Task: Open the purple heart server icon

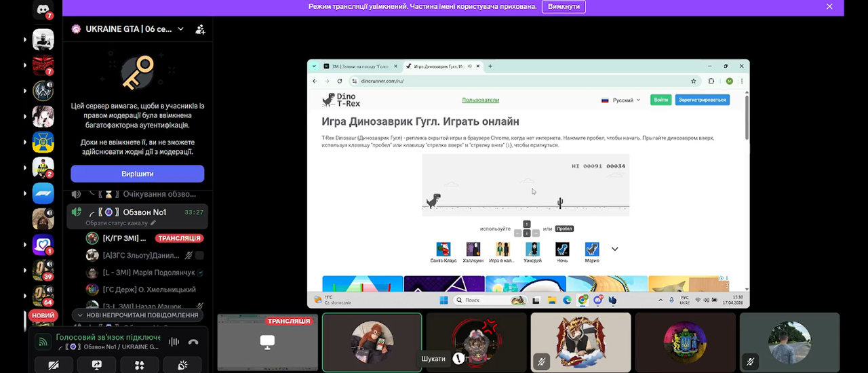Action: tap(43, 245)
